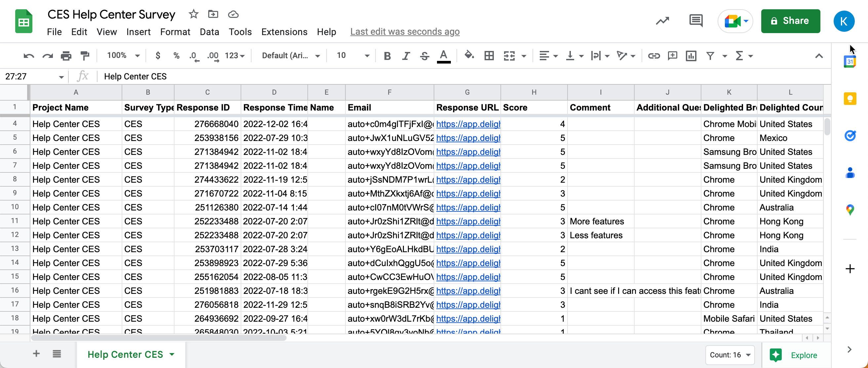Open Google Keep in the side panel

pos(850,99)
